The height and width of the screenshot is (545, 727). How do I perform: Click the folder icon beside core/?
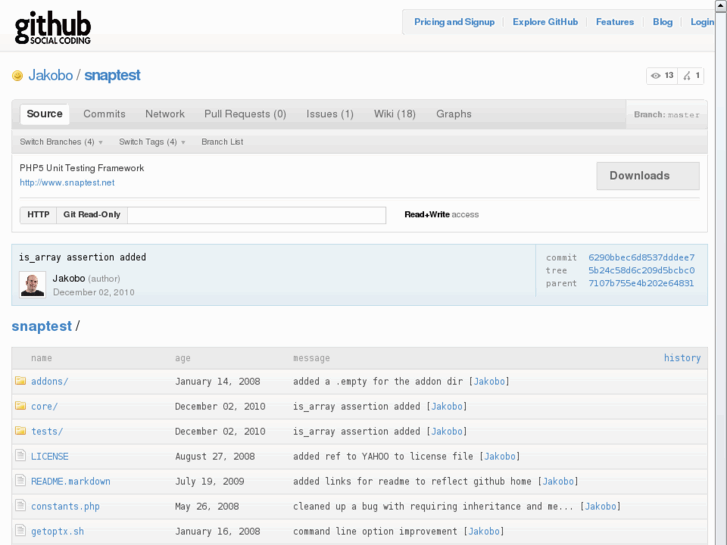coord(20,406)
